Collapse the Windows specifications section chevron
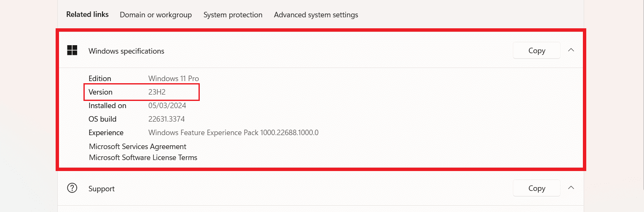Viewport: 644px width, 212px height. point(571,50)
